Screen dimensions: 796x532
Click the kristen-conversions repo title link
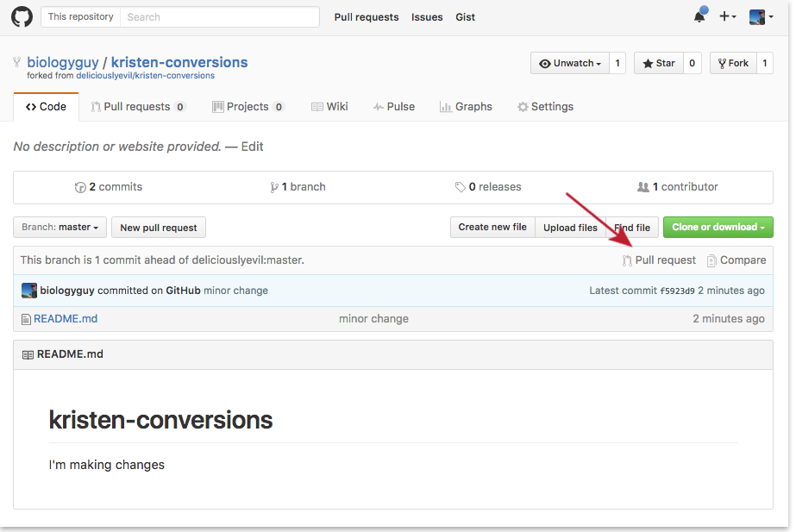(x=179, y=62)
